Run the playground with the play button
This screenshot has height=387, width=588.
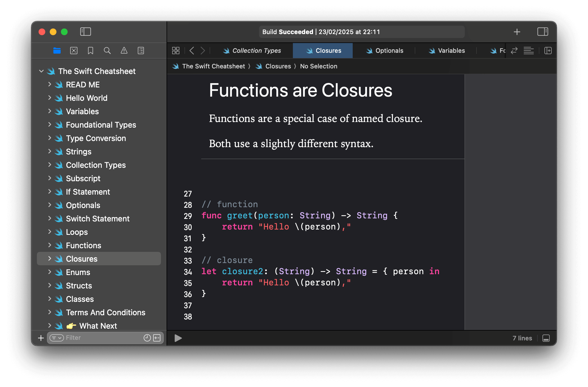177,338
